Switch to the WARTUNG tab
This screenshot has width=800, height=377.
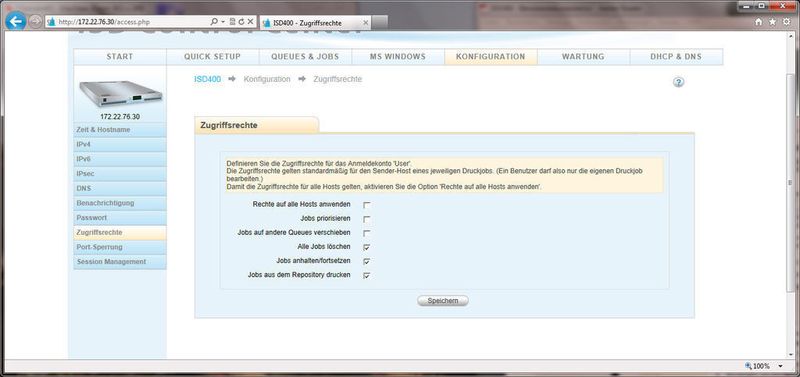tap(583, 57)
